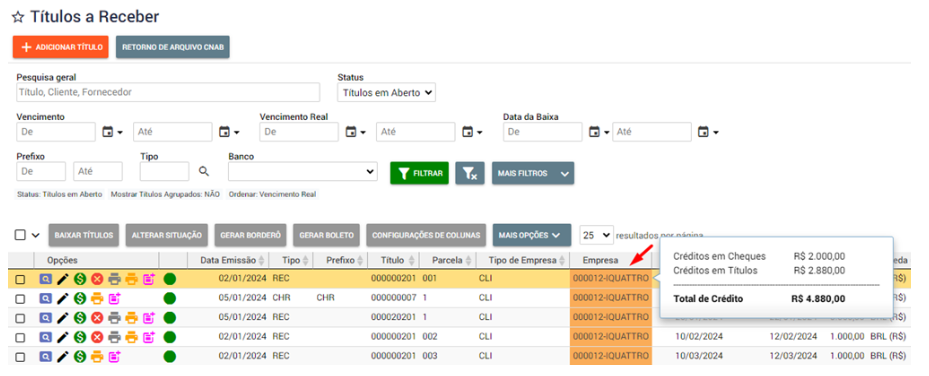This screenshot has height=376, width=929.
Task: Open Banco dropdown
Action: (x=303, y=172)
